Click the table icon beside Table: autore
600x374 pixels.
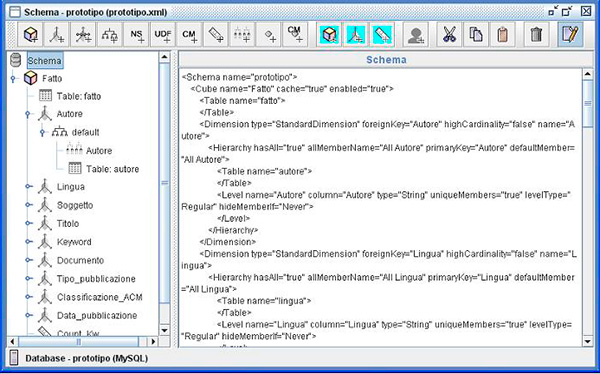click(x=75, y=168)
